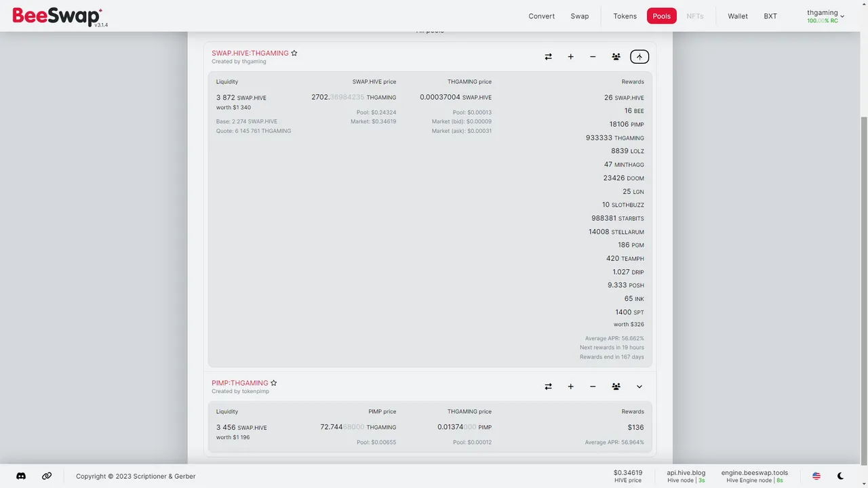Toggle dark mode with moon icon
The image size is (868, 488).
[841, 476]
